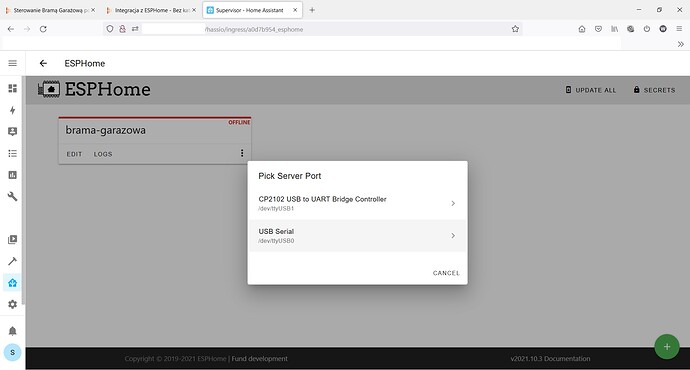Expand USB Serial port chevron arrow
The width and height of the screenshot is (690, 370).
click(453, 235)
